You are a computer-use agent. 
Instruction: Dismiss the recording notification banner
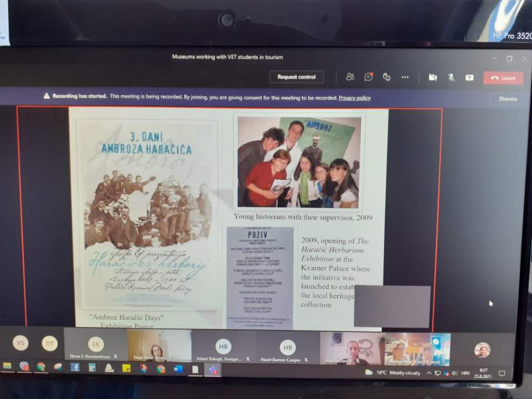pyautogui.click(x=508, y=99)
